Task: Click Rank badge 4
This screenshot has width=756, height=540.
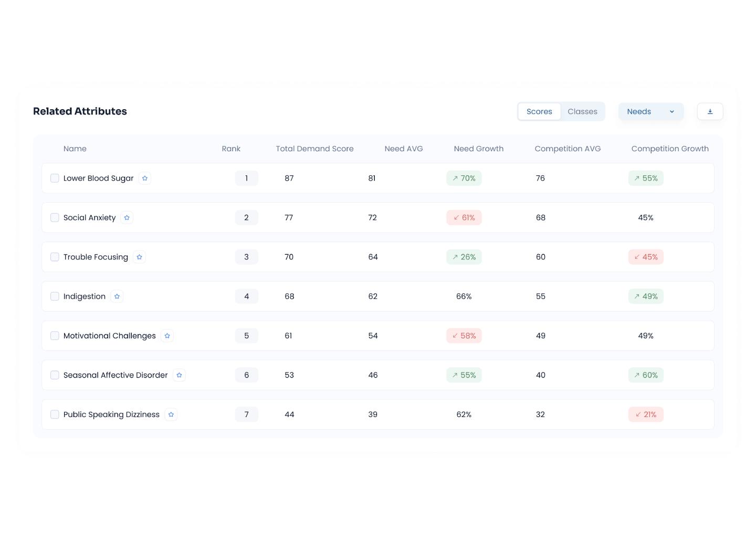Action: [x=246, y=296]
